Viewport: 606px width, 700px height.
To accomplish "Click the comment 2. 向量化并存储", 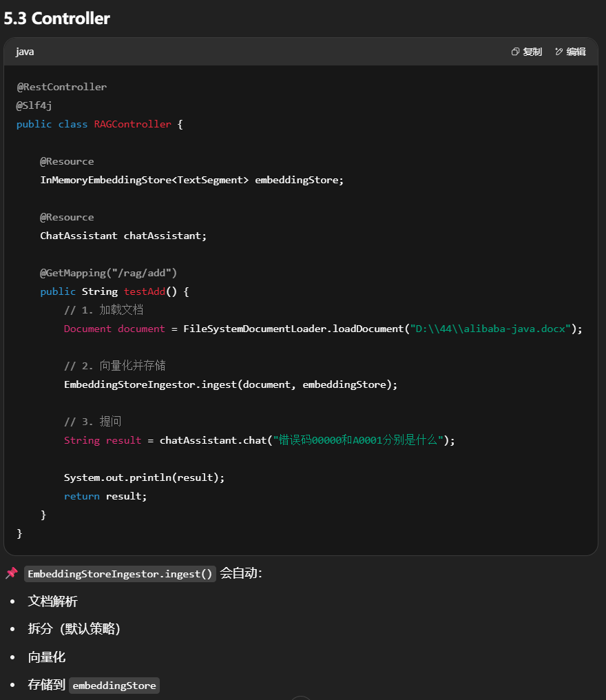I will click(114, 366).
